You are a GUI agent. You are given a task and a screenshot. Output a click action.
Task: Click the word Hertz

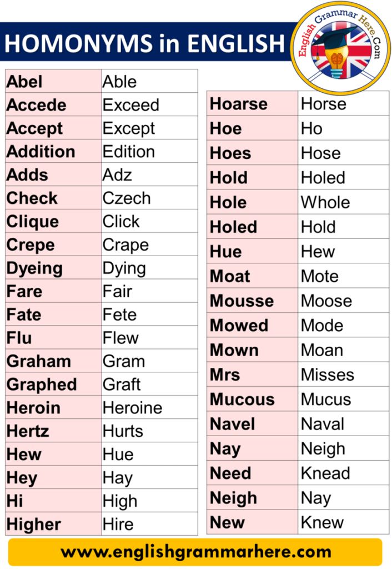tap(28, 431)
